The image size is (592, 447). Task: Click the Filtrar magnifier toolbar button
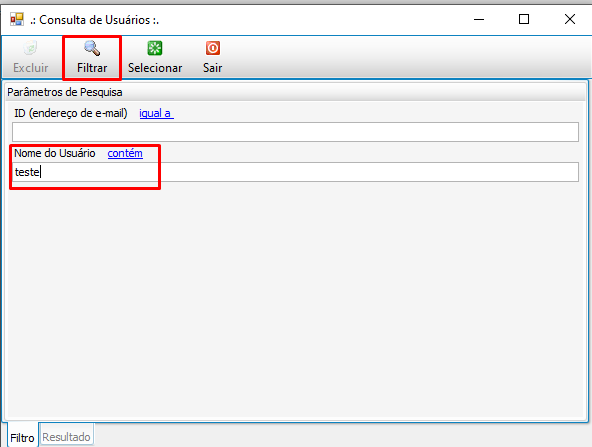(x=92, y=57)
